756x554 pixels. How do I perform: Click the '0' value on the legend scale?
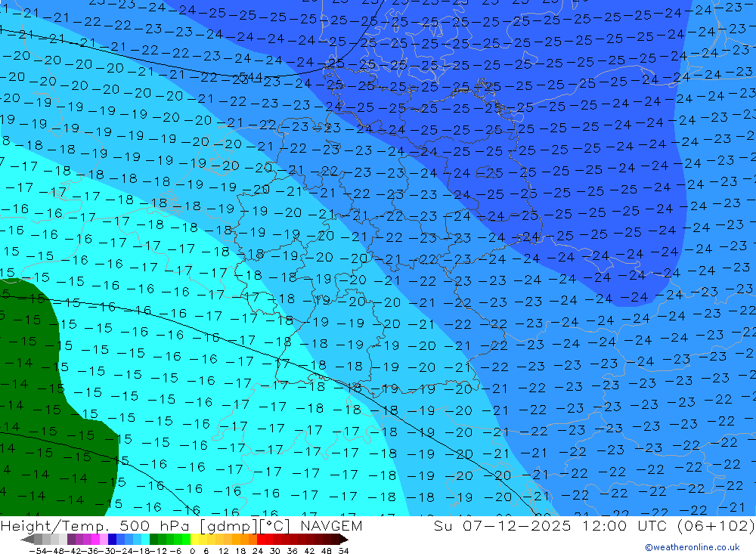(x=192, y=551)
